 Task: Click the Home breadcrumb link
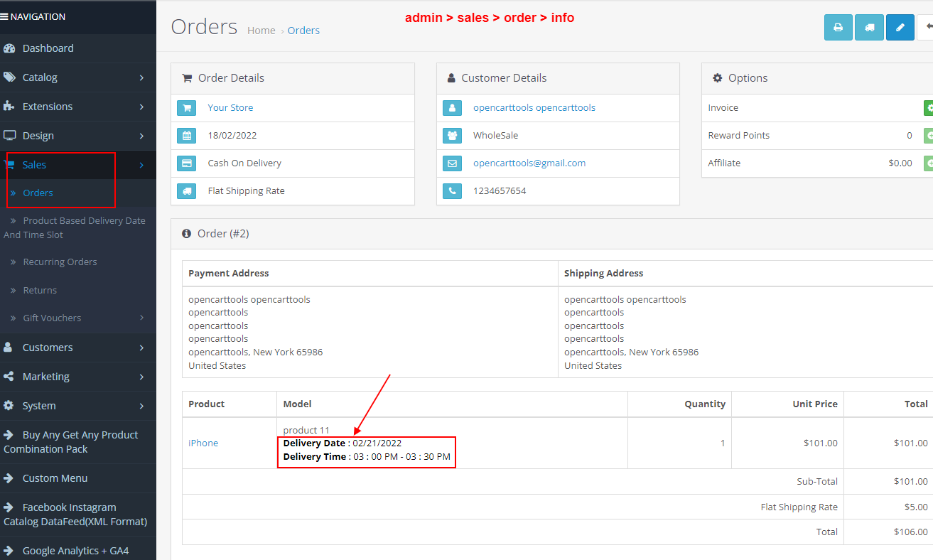(x=261, y=31)
